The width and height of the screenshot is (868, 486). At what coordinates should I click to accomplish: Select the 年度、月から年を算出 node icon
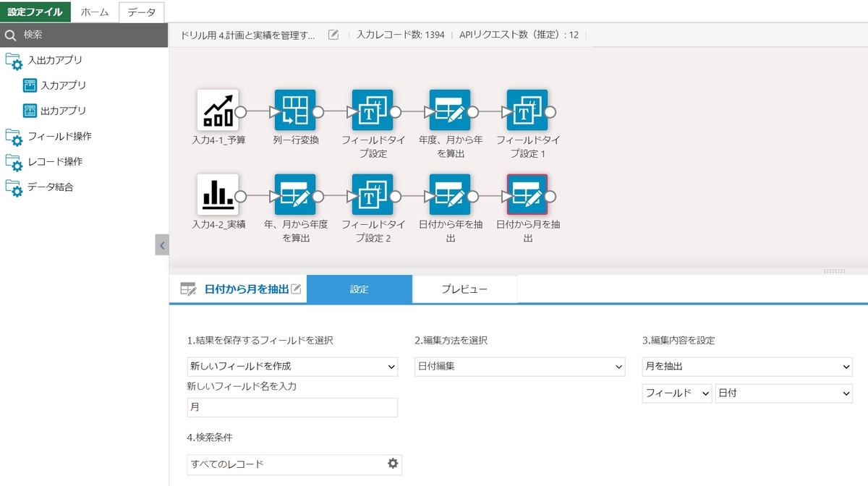point(450,111)
